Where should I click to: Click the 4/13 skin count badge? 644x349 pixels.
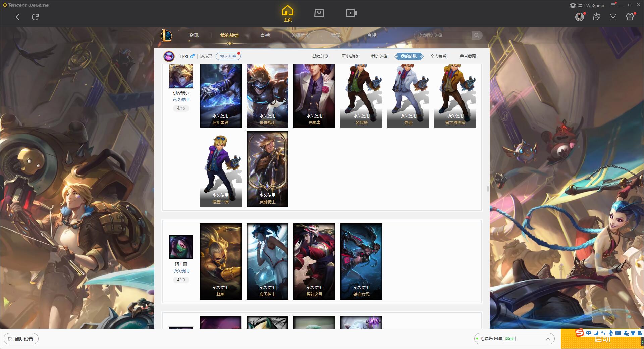click(181, 280)
